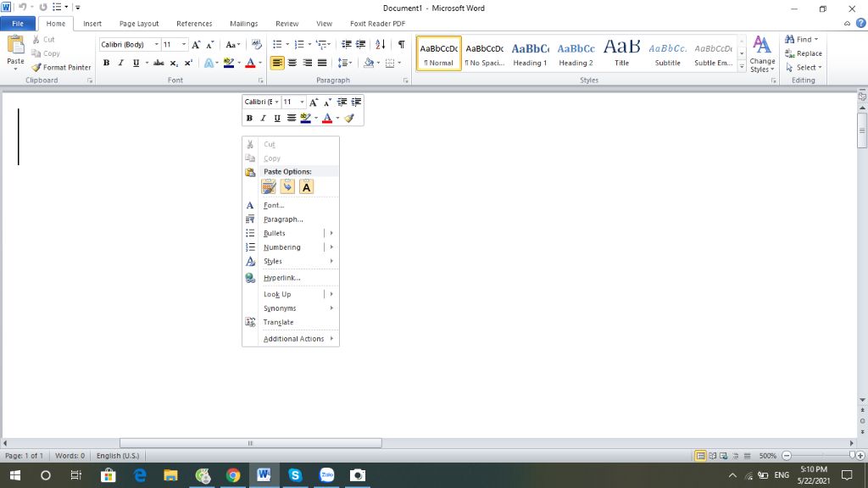Viewport: 868px width, 488px height.
Task: Click Words: 0 in the status bar
Action: pyautogui.click(x=70, y=455)
